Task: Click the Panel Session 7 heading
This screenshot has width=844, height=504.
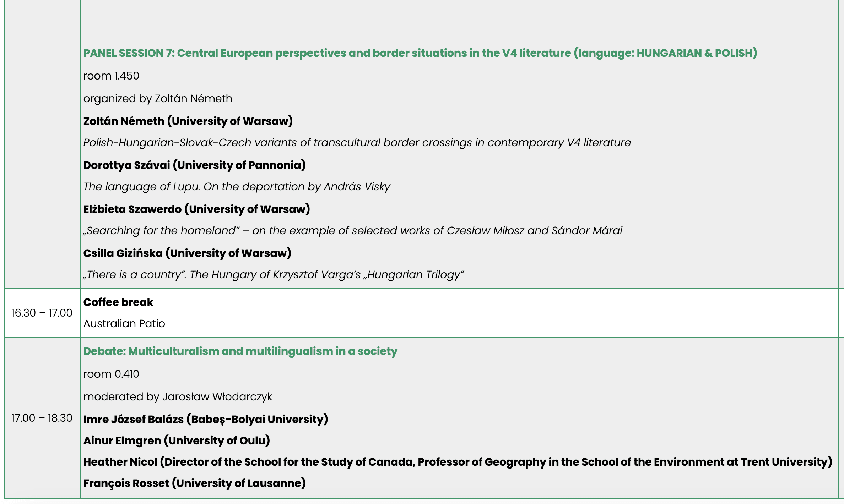Action: (x=420, y=53)
